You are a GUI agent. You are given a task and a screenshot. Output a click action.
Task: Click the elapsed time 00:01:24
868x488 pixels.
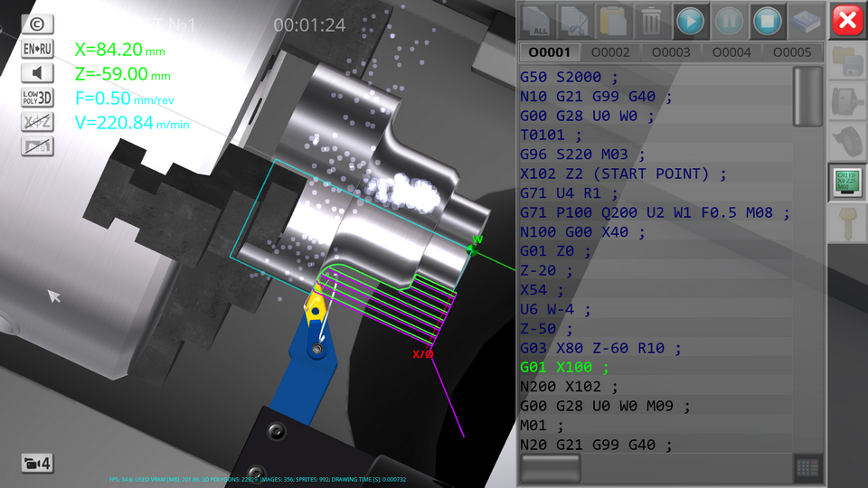tap(309, 25)
